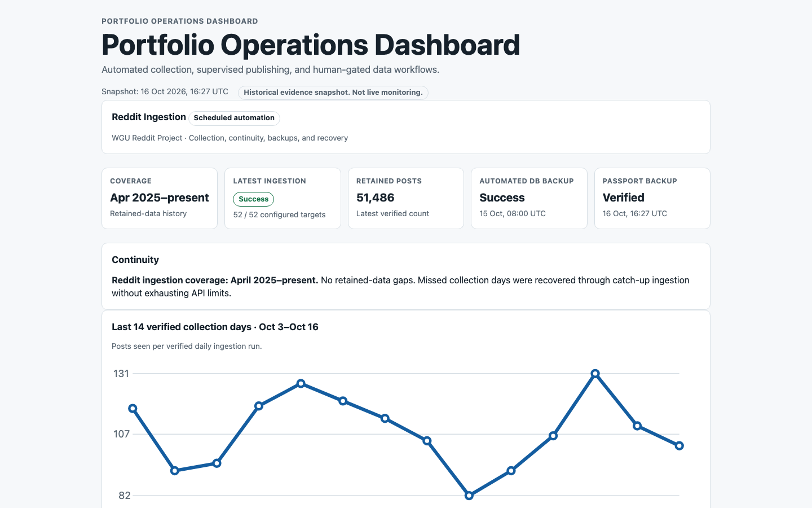812x508 pixels.
Task: Click the AUTOMATED DB BACKUP card label
Action: [x=527, y=181]
